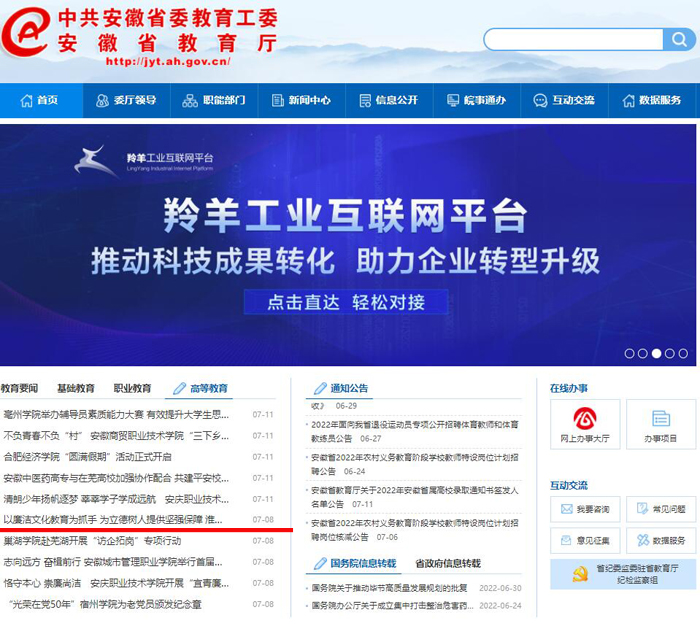
Task: Click the 首页 house icon
Action: pos(27,100)
